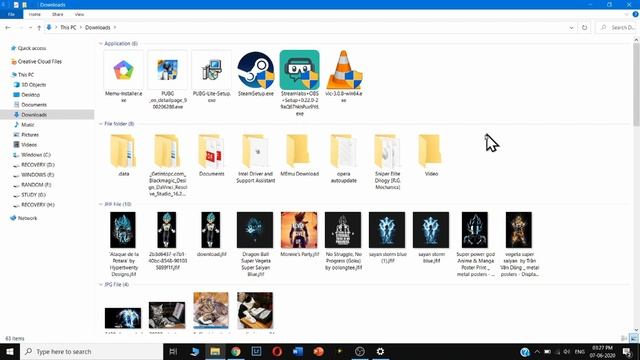Open PowerPoint from taskbar

click(318, 351)
